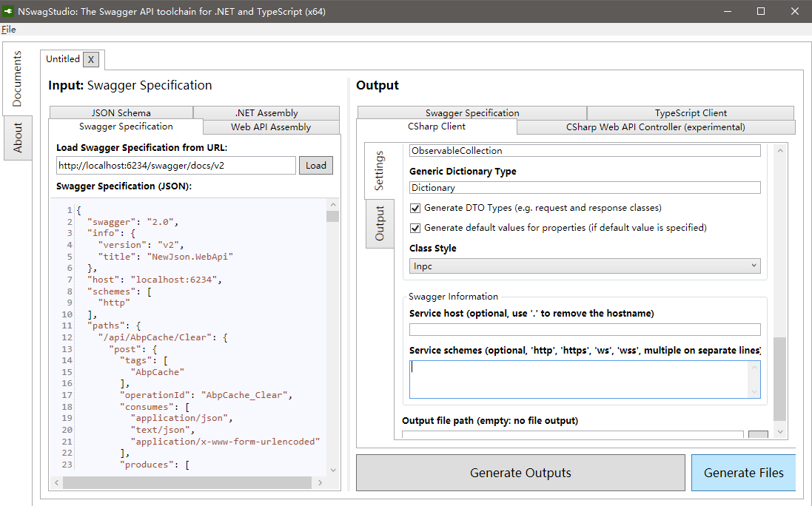812x506 pixels.
Task: Switch to the TypeScript Client output tab
Action: click(690, 112)
